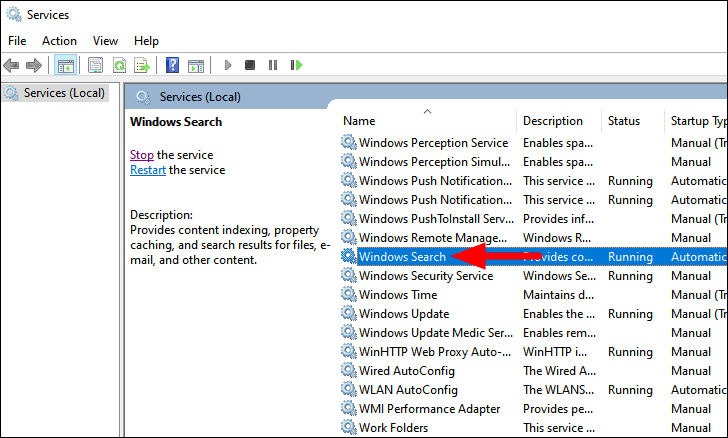Screen dimensions: 728x438
Task: Open the File menu
Action: [17, 41]
